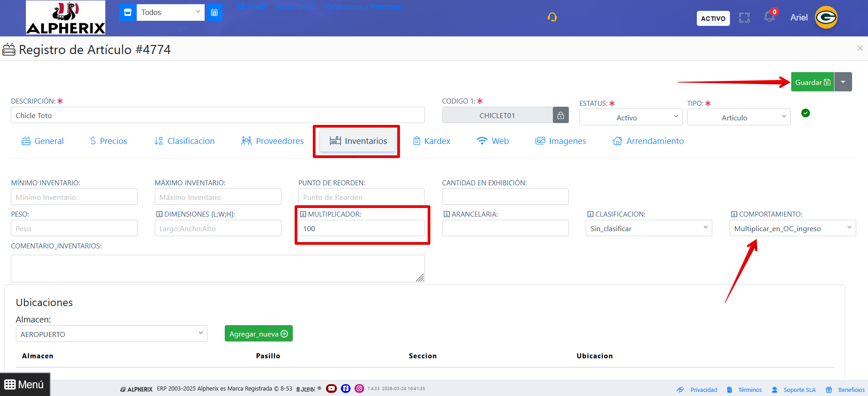Click the notification bell icon

[x=769, y=17]
